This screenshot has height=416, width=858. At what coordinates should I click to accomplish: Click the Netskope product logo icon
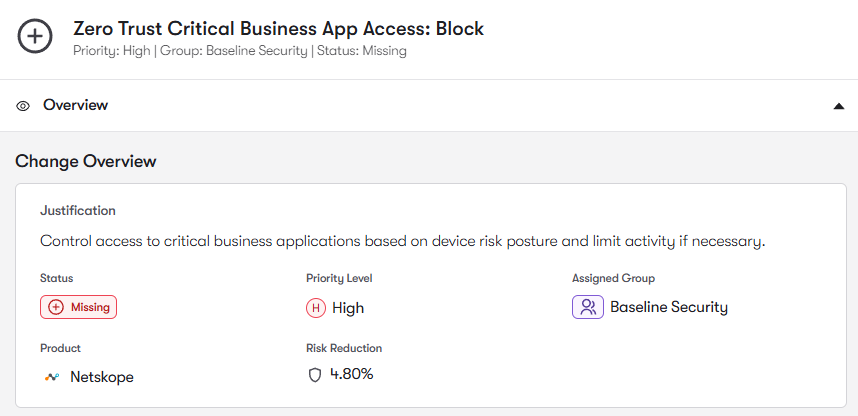click(x=52, y=377)
